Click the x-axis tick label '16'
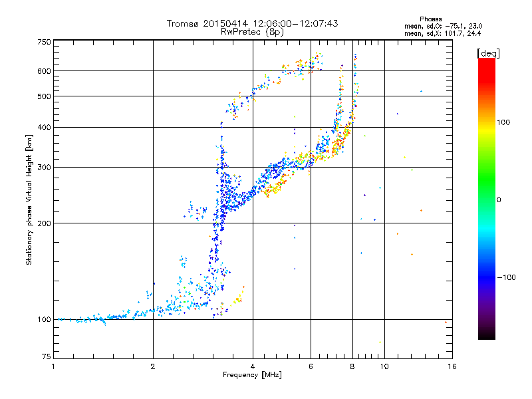This screenshot has width=532, height=399. 452,366
